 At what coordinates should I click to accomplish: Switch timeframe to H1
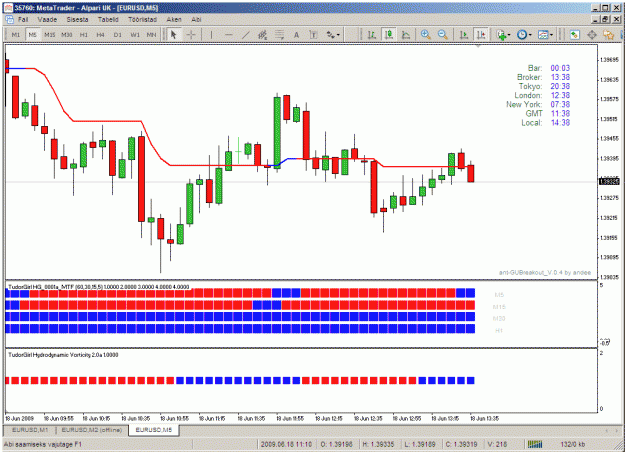click(x=84, y=35)
